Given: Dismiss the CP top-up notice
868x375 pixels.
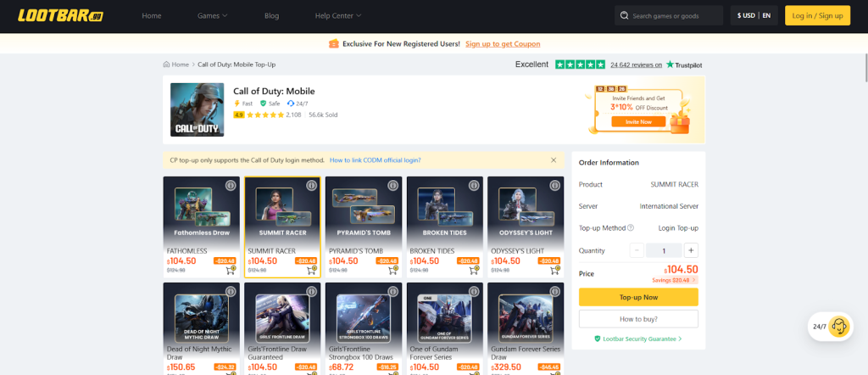Looking at the screenshot, I should point(554,160).
